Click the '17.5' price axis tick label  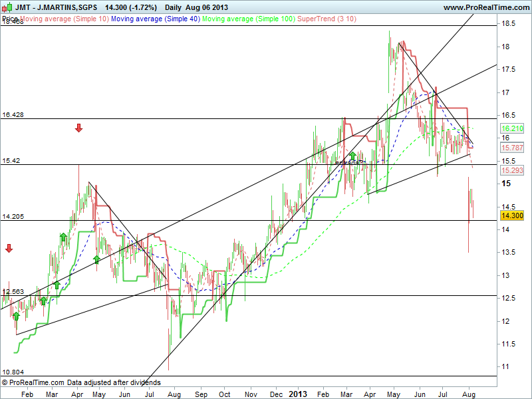pyautogui.click(x=508, y=70)
